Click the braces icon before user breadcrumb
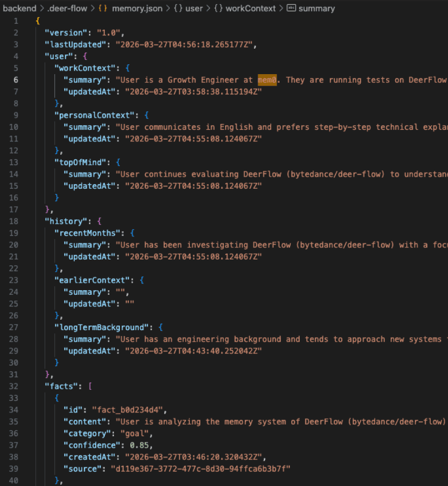The image size is (448, 486). point(178,8)
